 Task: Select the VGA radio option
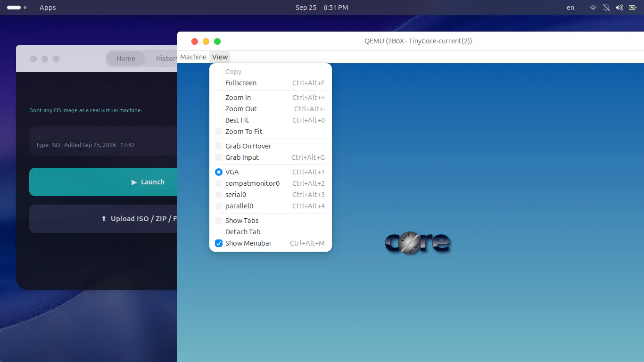point(219,172)
